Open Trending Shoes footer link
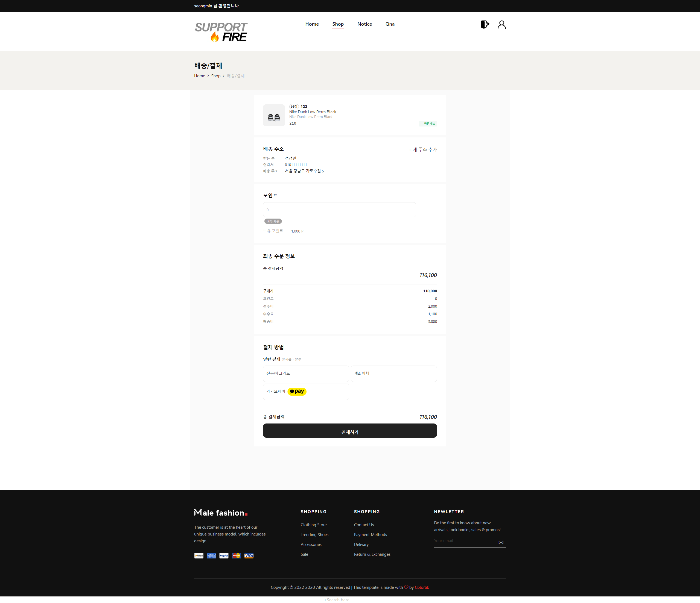This screenshot has width=700, height=603. tap(314, 534)
